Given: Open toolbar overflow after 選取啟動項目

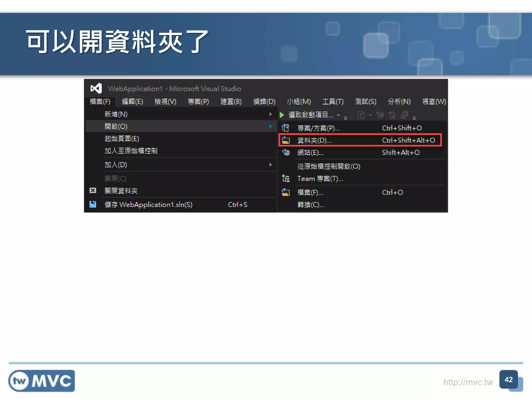Looking at the screenshot, I should (x=345, y=118).
